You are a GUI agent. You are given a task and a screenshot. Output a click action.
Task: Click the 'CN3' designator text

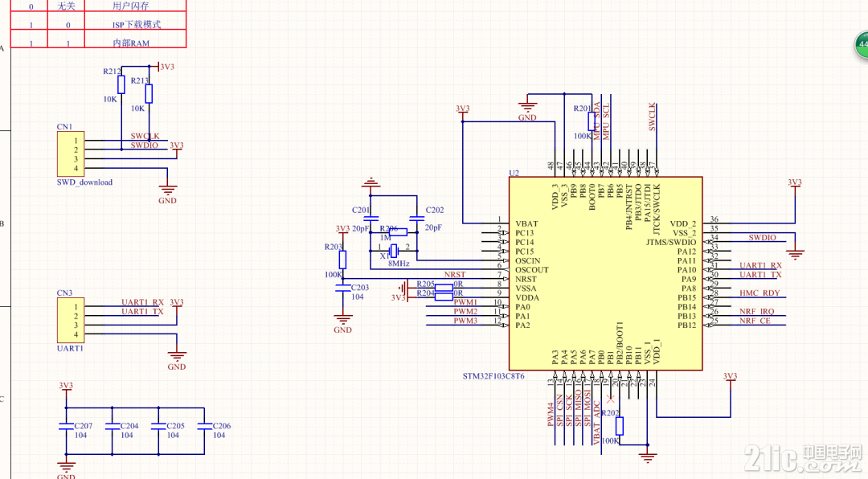point(64,293)
